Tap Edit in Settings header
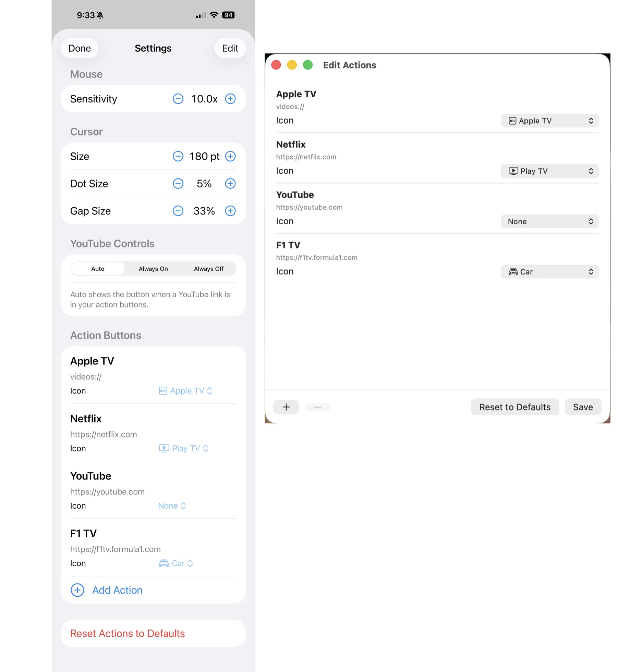The width and height of the screenshot is (617, 672). coord(230,48)
